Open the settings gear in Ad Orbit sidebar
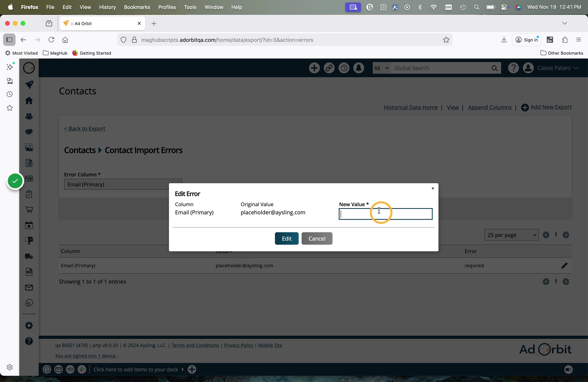Image resolution: width=588 pixels, height=382 pixels. click(x=29, y=325)
